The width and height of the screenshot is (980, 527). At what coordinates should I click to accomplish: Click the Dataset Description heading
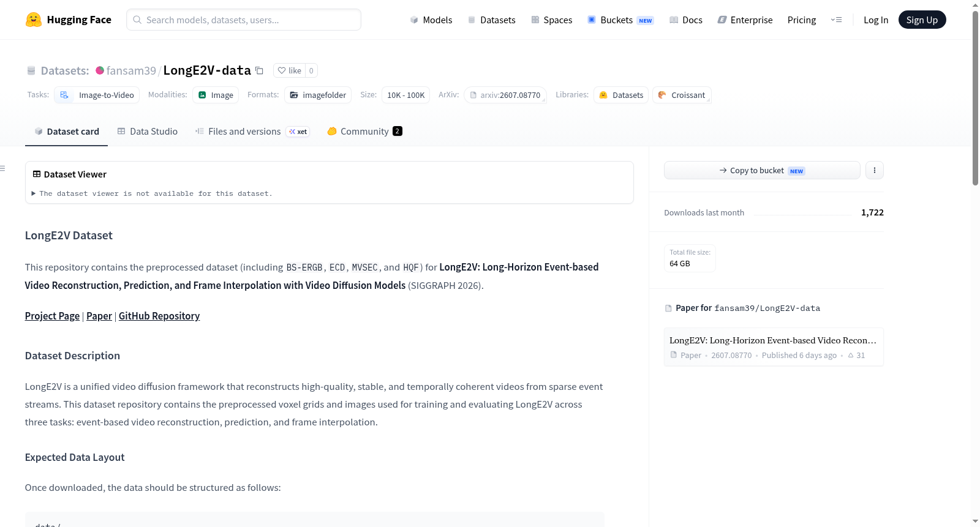coord(72,356)
